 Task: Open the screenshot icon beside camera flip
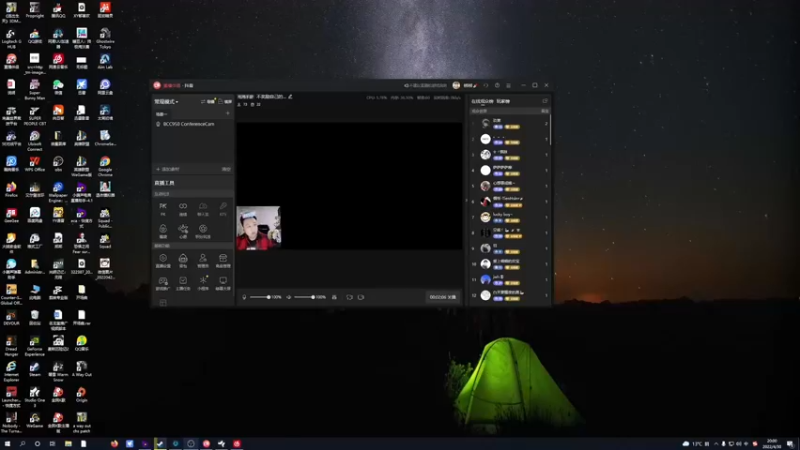361,297
